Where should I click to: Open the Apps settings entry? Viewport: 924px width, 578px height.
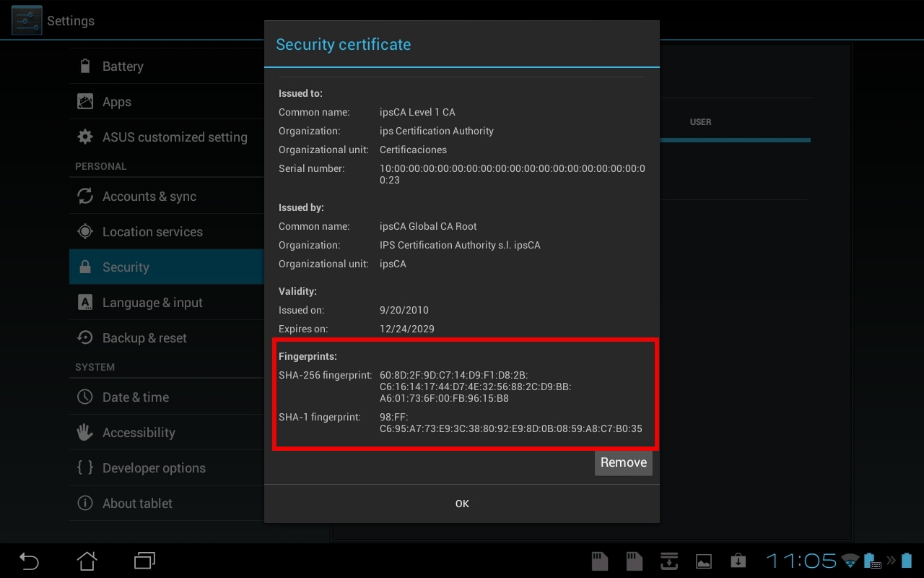tap(167, 101)
